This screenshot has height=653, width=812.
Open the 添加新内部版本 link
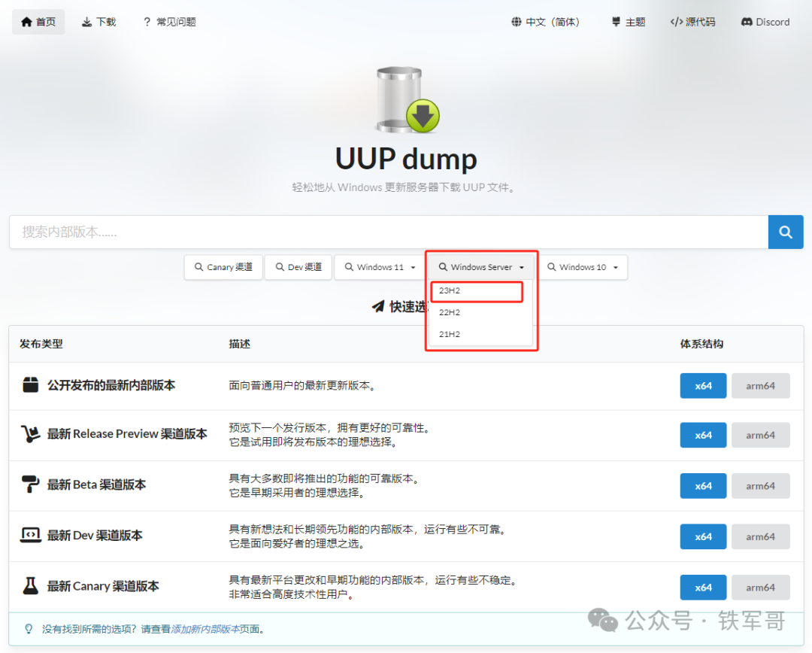205,629
